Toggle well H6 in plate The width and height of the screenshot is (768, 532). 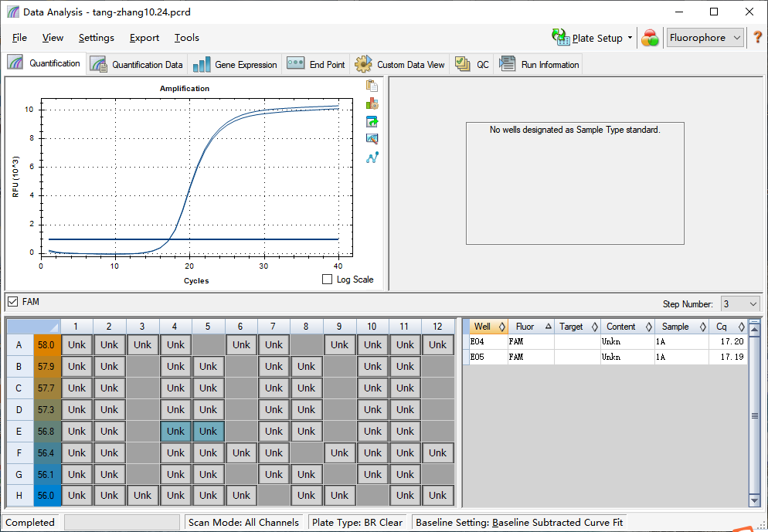click(241, 495)
